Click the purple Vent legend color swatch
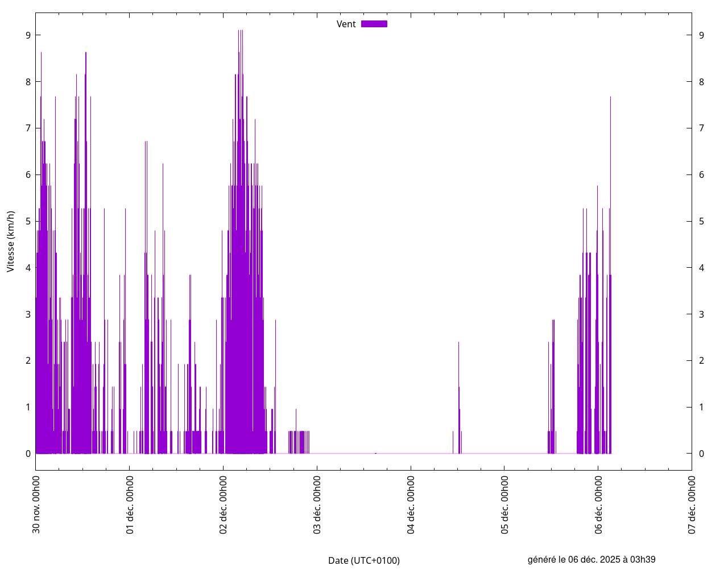The height and width of the screenshot is (582, 728). (x=374, y=24)
